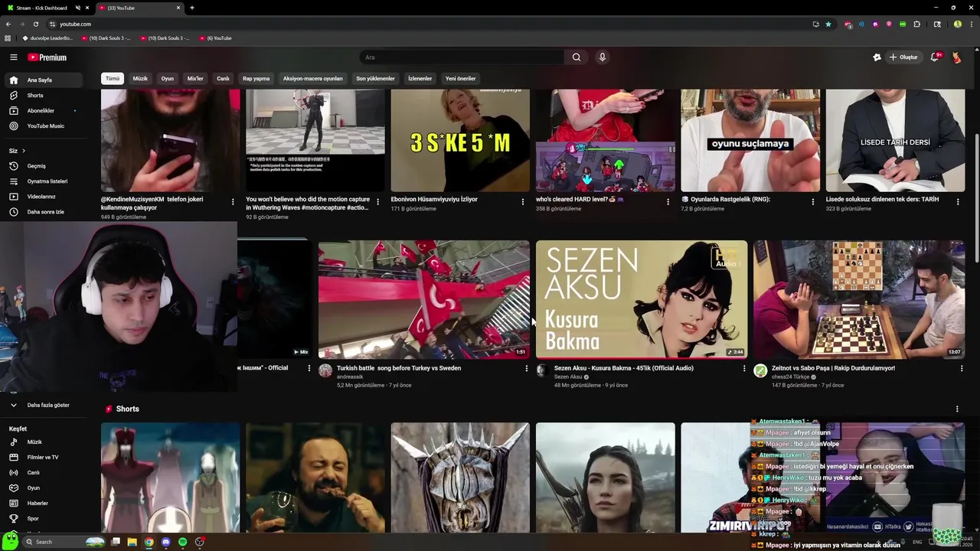Select the Son yüklenenler chip
Screen dimensions: 980x551
(375, 79)
